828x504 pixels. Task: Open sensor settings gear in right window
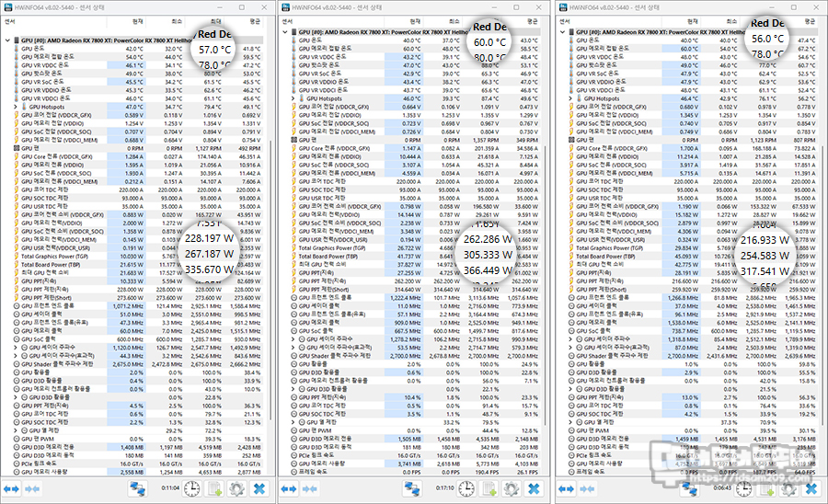(788, 489)
